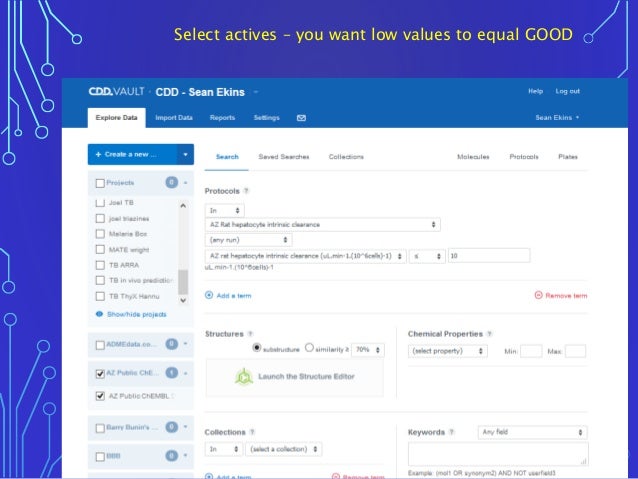Click the Protocols help question mark
This screenshot has width=638, height=479.
tap(246, 190)
